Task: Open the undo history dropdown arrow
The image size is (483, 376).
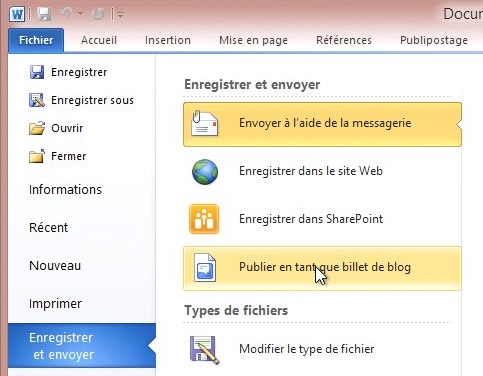Action: 80,14
